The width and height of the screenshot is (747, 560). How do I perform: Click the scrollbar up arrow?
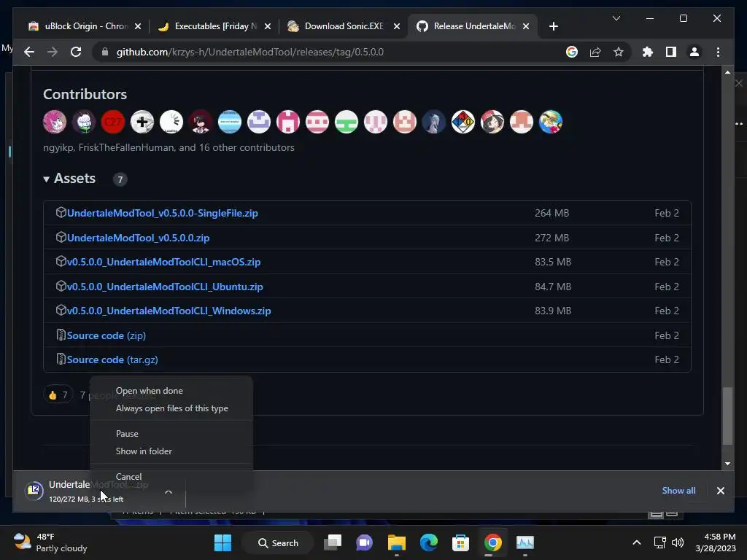[x=727, y=72]
